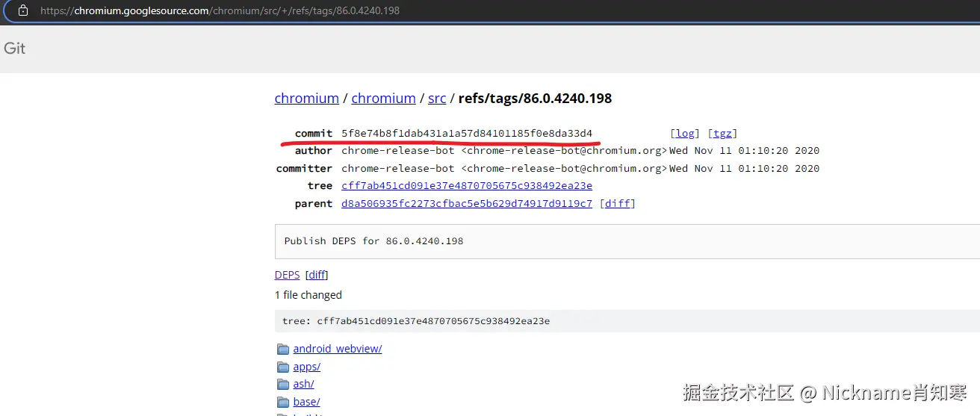Click the refs/tags/86.0.4240.198 heading text
The height and width of the screenshot is (416, 980).
[x=535, y=99]
